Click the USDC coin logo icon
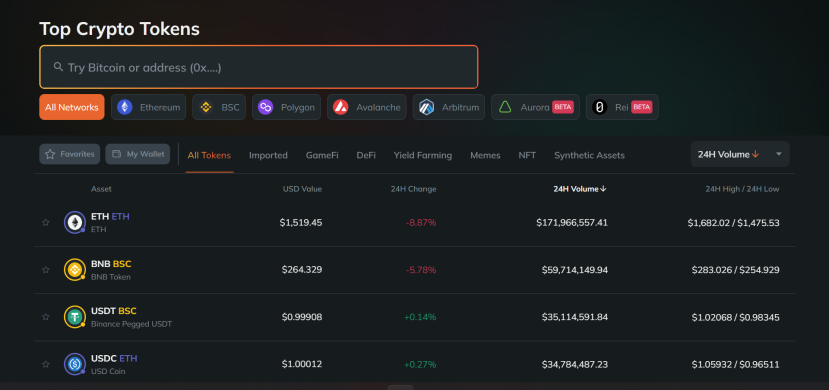The width and height of the screenshot is (829, 390). pos(75,364)
